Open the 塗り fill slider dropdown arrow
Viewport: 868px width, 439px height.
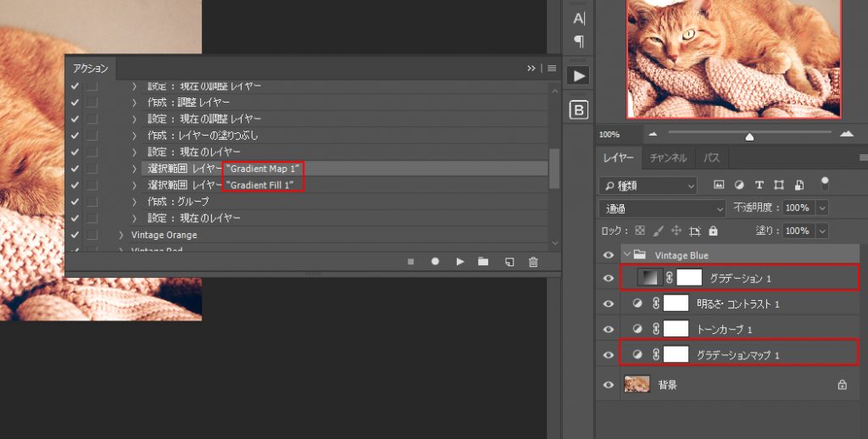pos(822,231)
